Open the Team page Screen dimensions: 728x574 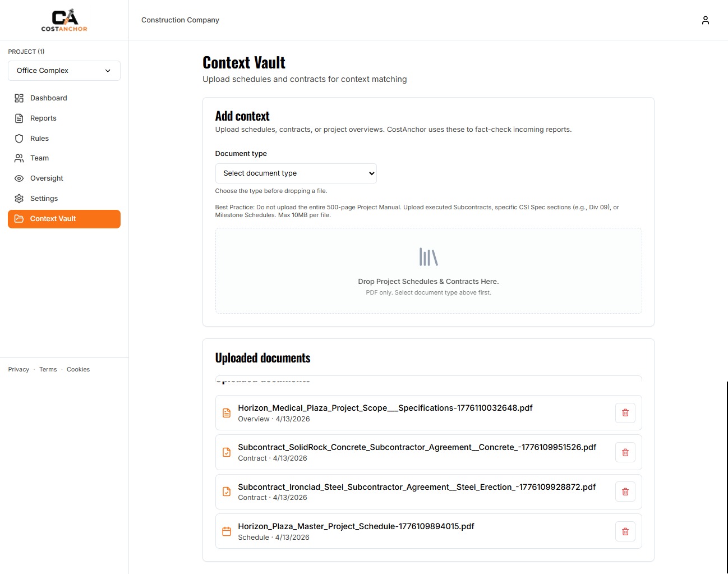click(x=64, y=158)
